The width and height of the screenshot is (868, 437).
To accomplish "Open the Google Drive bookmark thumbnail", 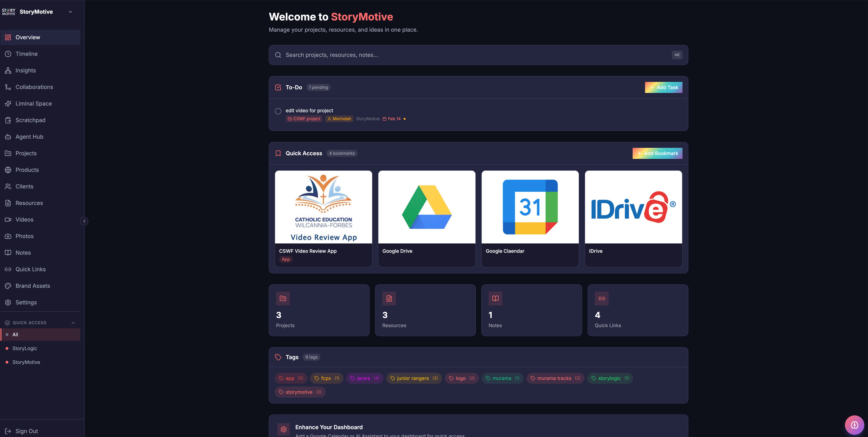I will point(426,207).
